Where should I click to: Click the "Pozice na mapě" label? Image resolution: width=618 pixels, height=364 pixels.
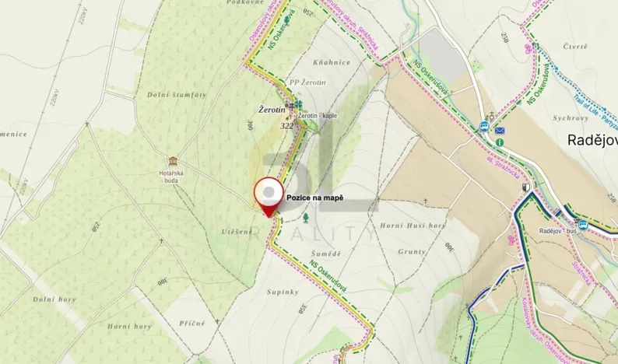315,198
